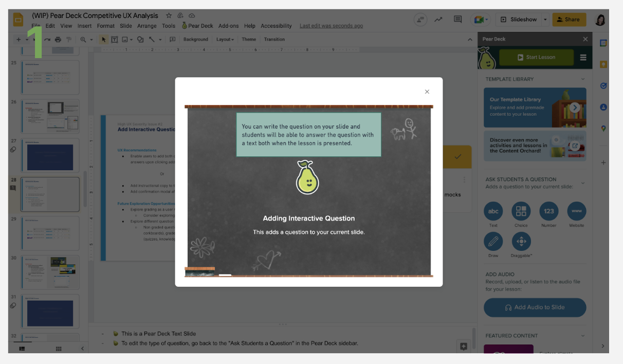Choose the select arrow cursor tool
The image size is (623, 364).
(x=103, y=40)
